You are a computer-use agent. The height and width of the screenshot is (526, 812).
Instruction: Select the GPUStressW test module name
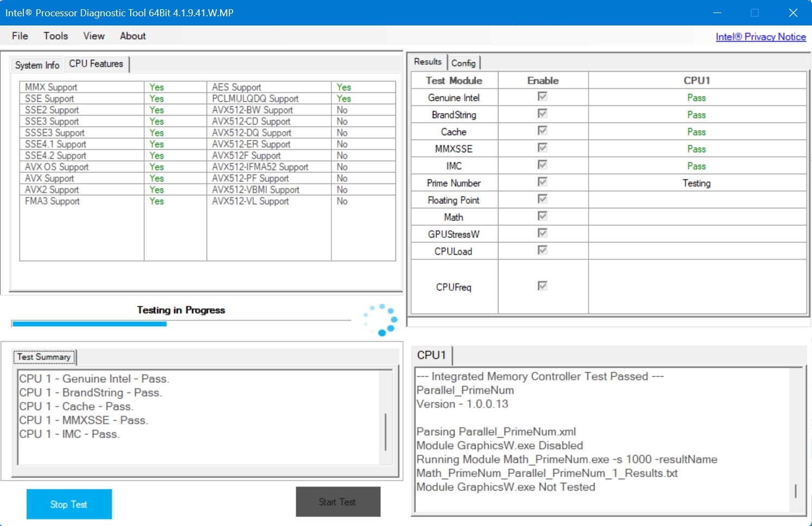[x=453, y=234]
